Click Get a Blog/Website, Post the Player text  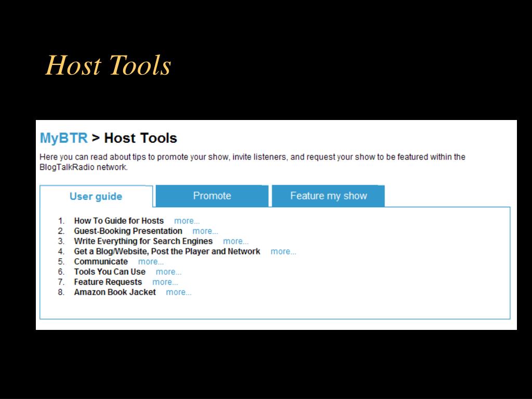point(167,251)
